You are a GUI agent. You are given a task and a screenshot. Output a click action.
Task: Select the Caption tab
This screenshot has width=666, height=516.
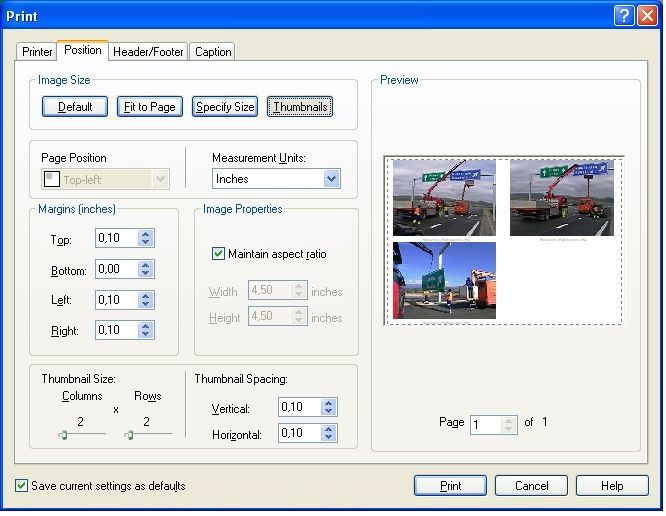click(x=213, y=52)
